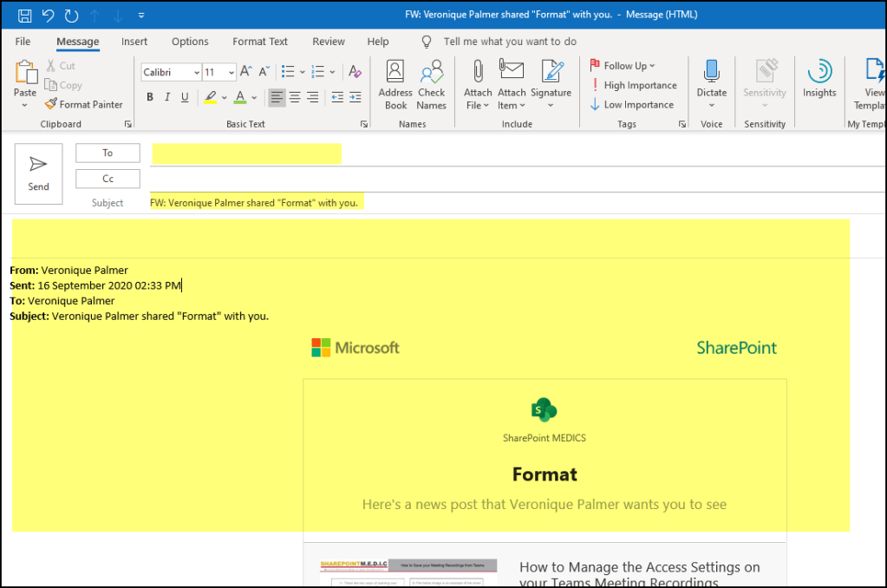Expand the Calibri font name dropdown
The image size is (887, 588).
point(197,73)
